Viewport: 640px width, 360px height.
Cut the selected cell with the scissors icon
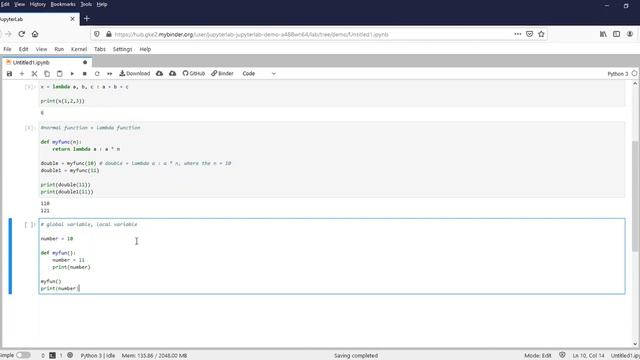(34, 73)
